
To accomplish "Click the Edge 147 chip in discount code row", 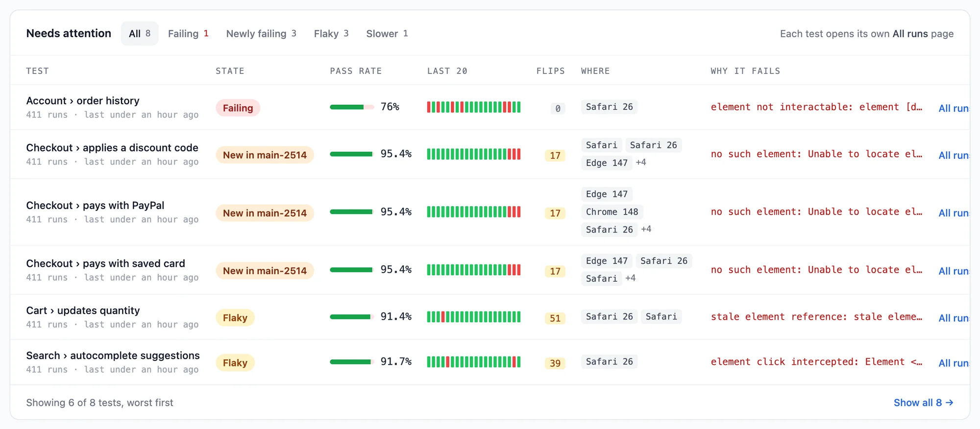I will 607,163.
